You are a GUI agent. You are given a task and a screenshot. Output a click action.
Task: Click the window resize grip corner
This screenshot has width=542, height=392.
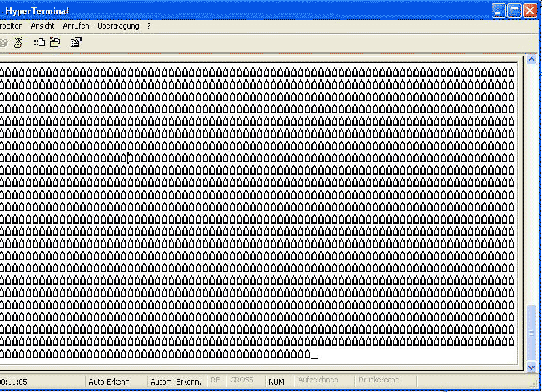click(x=535, y=384)
